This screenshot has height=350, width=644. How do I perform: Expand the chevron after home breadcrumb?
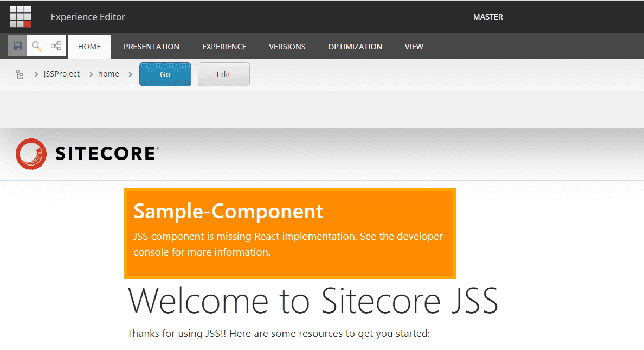pos(131,74)
